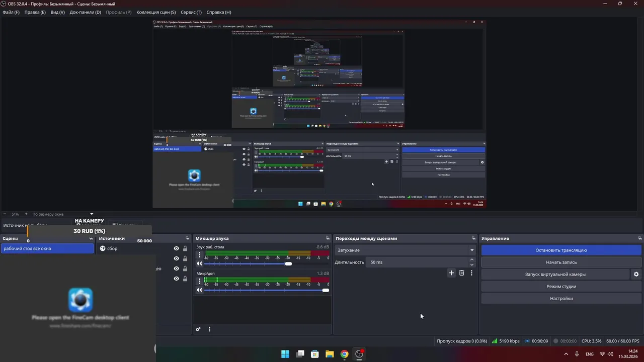Undock the Переходы между сценами panel
Image resolution: width=644 pixels, height=362 pixels.
coord(473,239)
